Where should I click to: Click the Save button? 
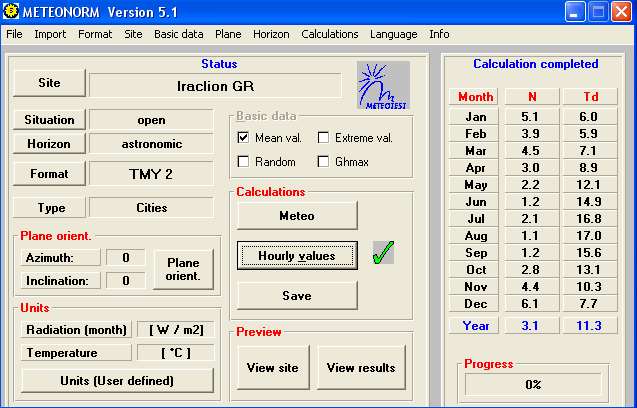pos(297,295)
